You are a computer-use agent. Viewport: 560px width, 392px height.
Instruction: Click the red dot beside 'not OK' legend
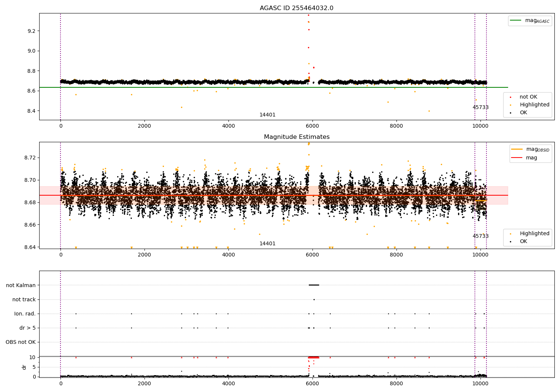[511, 97]
